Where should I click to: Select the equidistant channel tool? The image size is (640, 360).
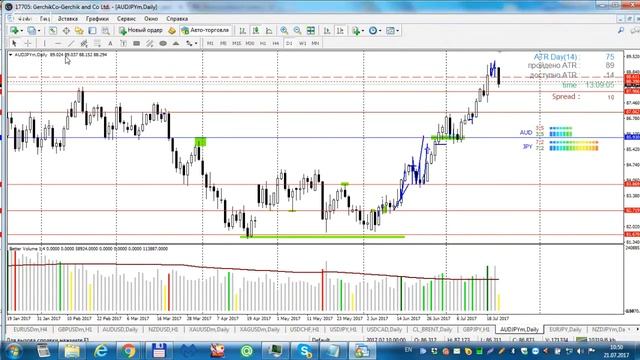coord(84,43)
